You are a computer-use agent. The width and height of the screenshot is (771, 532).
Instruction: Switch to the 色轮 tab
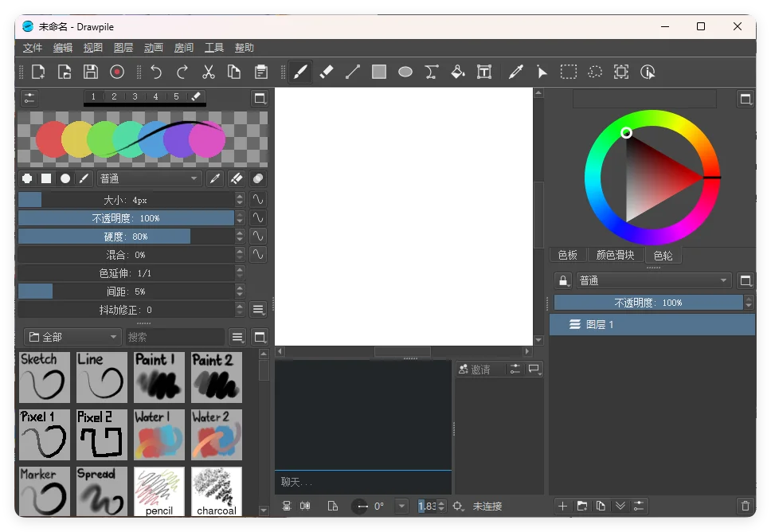pyautogui.click(x=663, y=255)
